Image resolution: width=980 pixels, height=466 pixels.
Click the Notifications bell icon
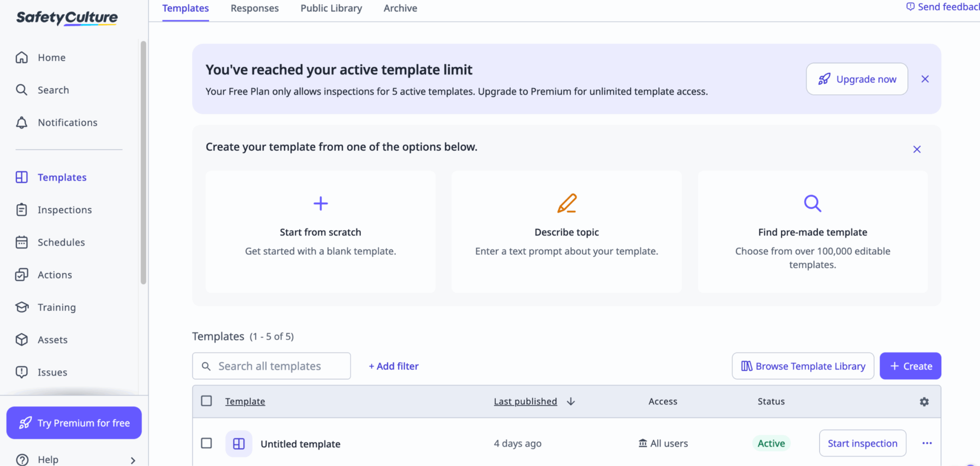pos(22,123)
